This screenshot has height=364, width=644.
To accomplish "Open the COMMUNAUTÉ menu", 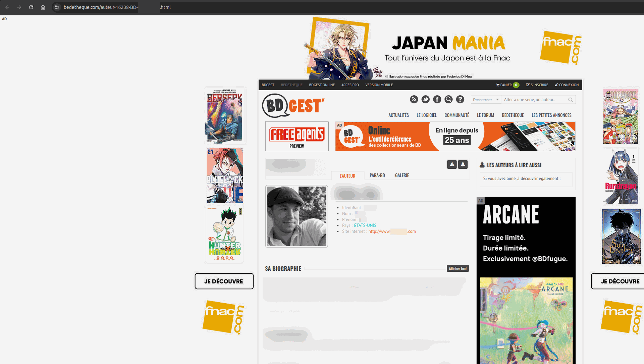I will [457, 115].
